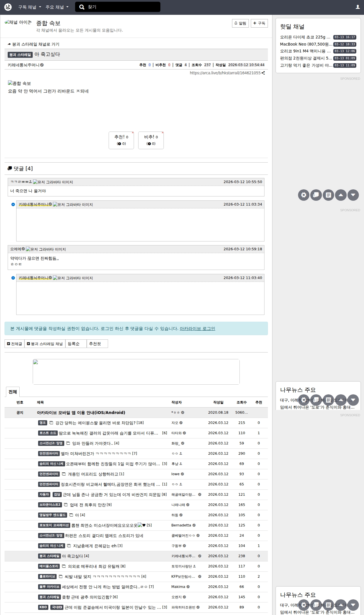Click the down-arrow in the topmost floating button group
This screenshot has width=364, height=615.
pos(353,195)
